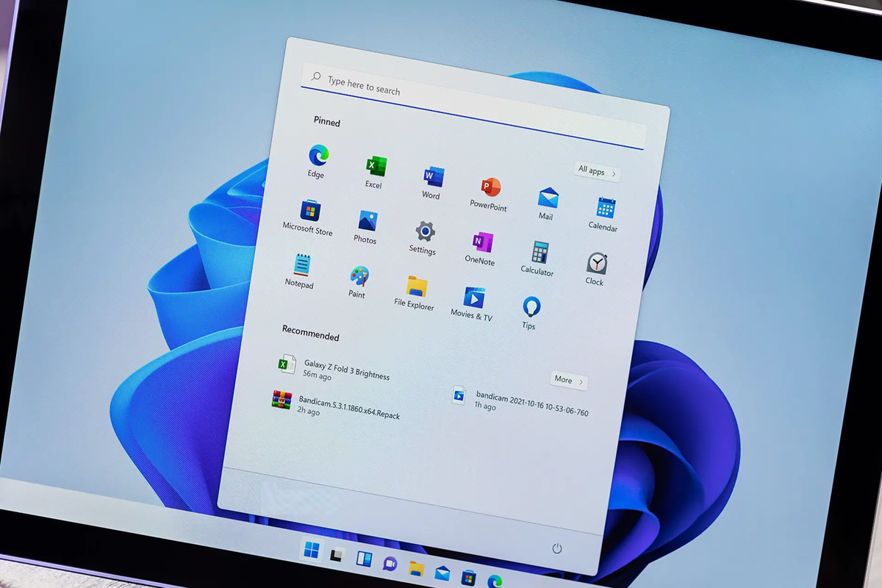
Task: Open File Explorer from the taskbar
Action: [416, 568]
